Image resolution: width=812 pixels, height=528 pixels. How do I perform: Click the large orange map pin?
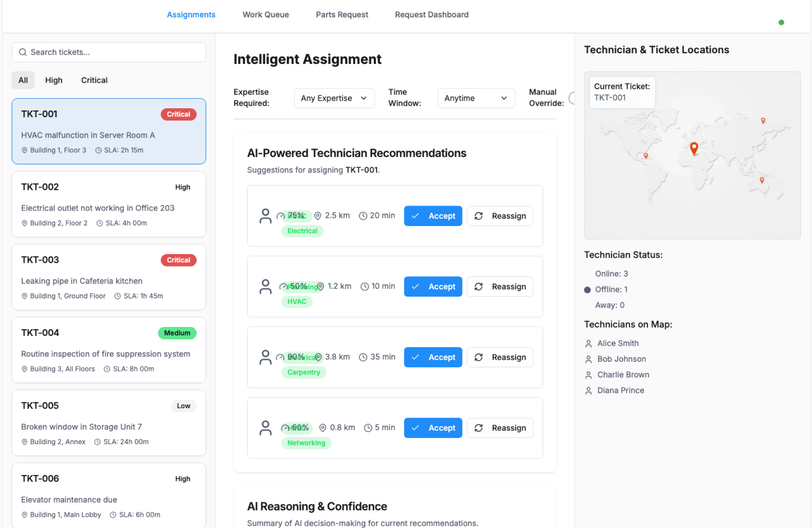pyautogui.click(x=694, y=148)
